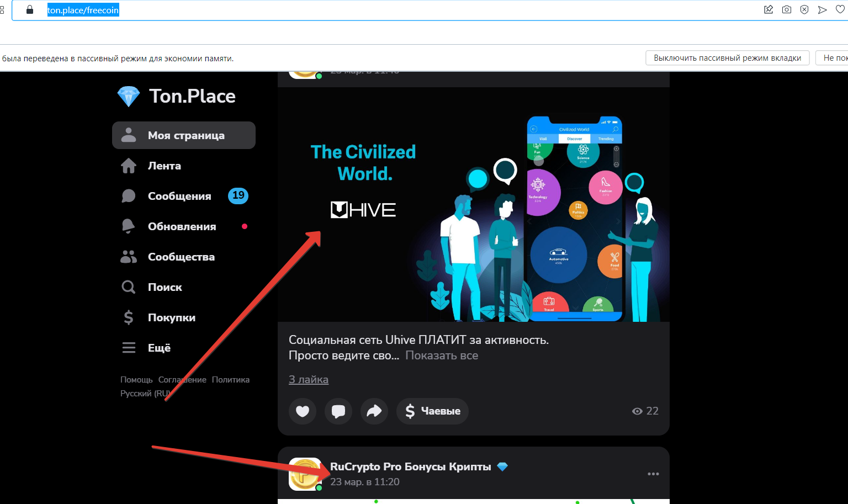Click the blue diamond badge beside RuCrypto Pro
The height and width of the screenshot is (504, 848).
(x=502, y=466)
